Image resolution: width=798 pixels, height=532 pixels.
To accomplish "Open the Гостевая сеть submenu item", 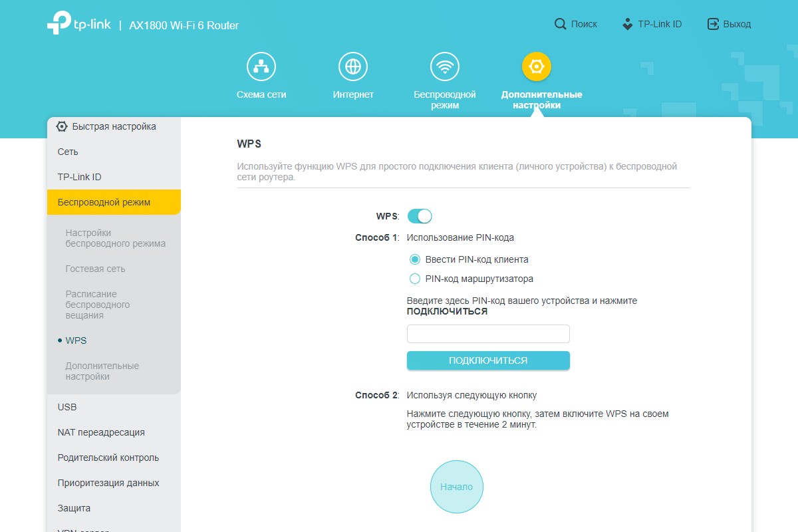I will [x=95, y=269].
